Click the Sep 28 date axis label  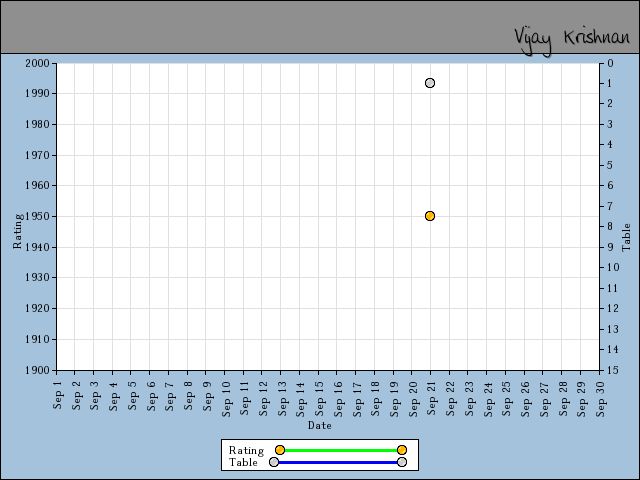click(x=563, y=399)
